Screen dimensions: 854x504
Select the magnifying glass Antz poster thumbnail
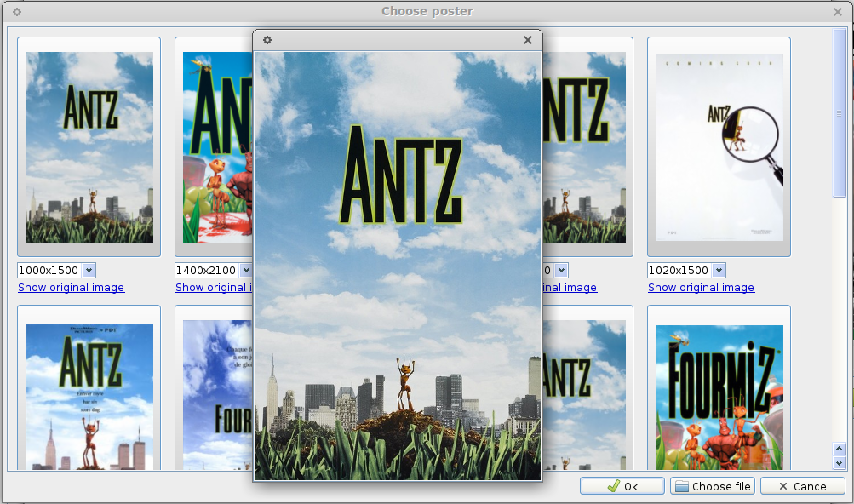719,147
